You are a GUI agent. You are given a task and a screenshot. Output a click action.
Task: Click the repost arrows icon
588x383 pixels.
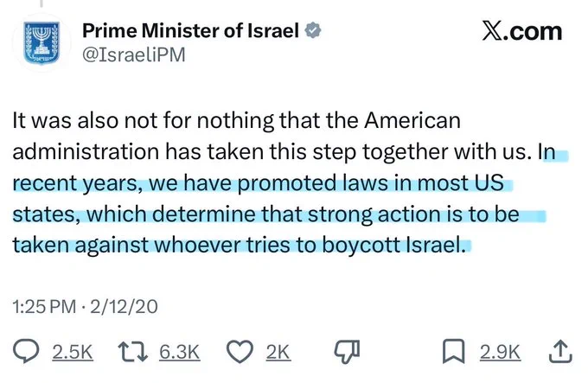[x=133, y=351]
